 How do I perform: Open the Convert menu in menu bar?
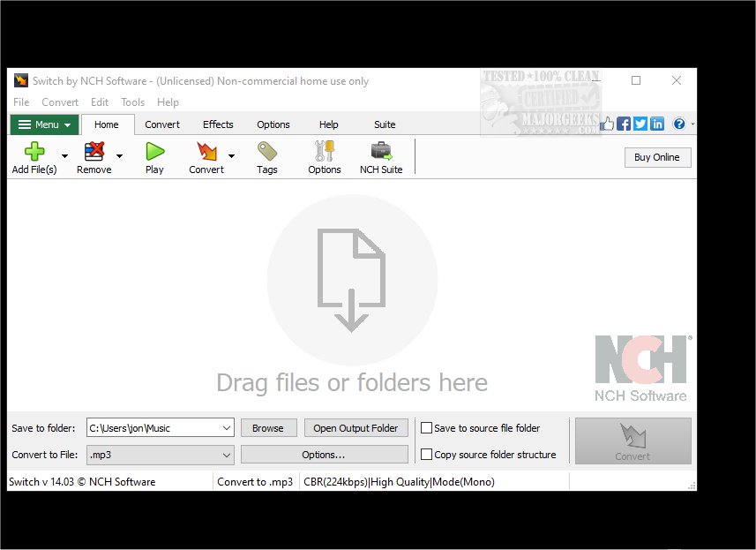point(60,102)
